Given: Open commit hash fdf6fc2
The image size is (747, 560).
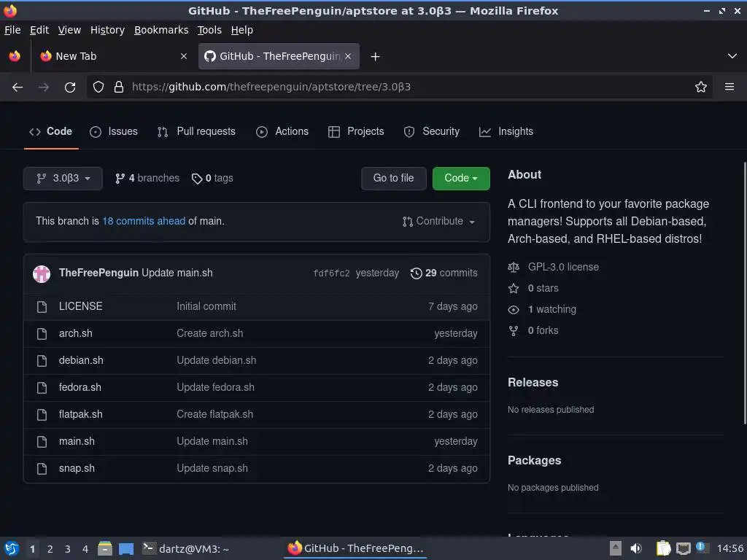Looking at the screenshot, I should [x=332, y=273].
